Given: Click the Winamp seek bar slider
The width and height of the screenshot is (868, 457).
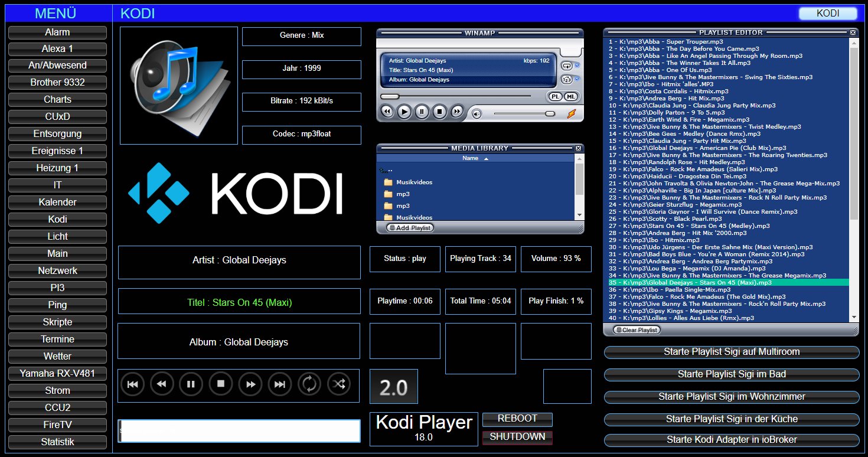Looking at the screenshot, I should tap(390, 96).
